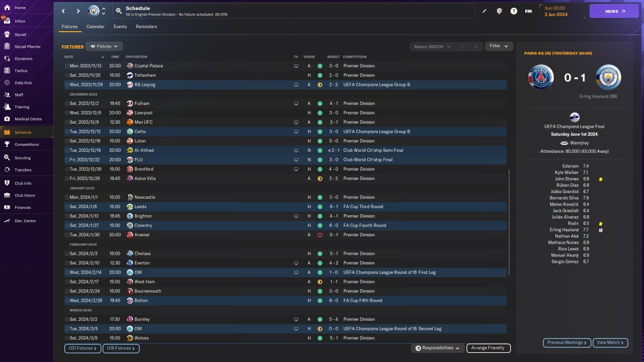Click the News continue button
The width and height of the screenshot is (644, 362).
pyautogui.click(x=614, y=11)
